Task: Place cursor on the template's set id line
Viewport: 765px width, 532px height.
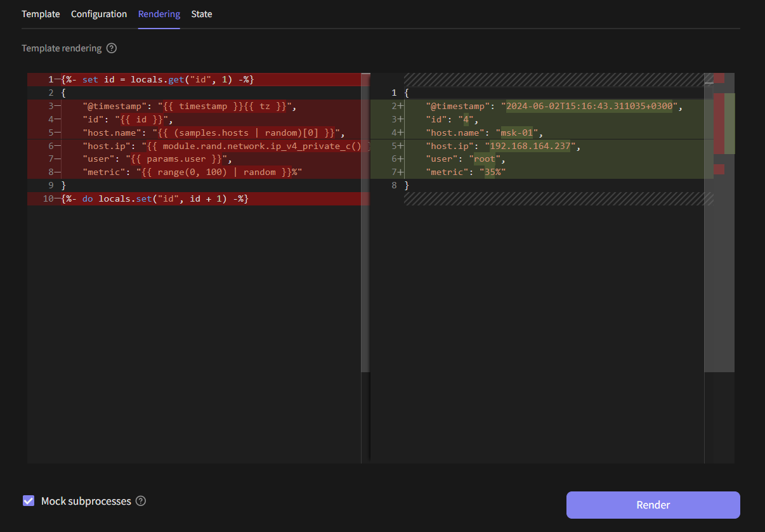Action: click(x=159, y=80)
